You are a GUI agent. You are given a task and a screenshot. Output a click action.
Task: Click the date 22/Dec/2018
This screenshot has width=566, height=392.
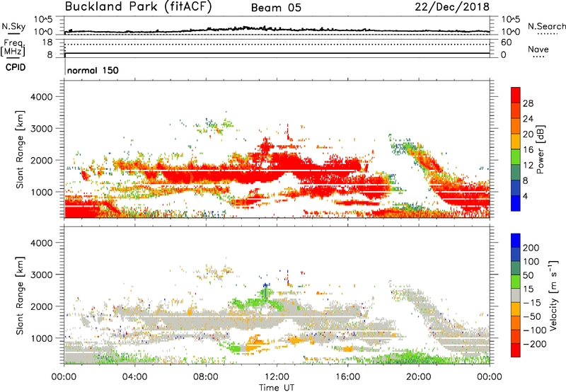452,7
